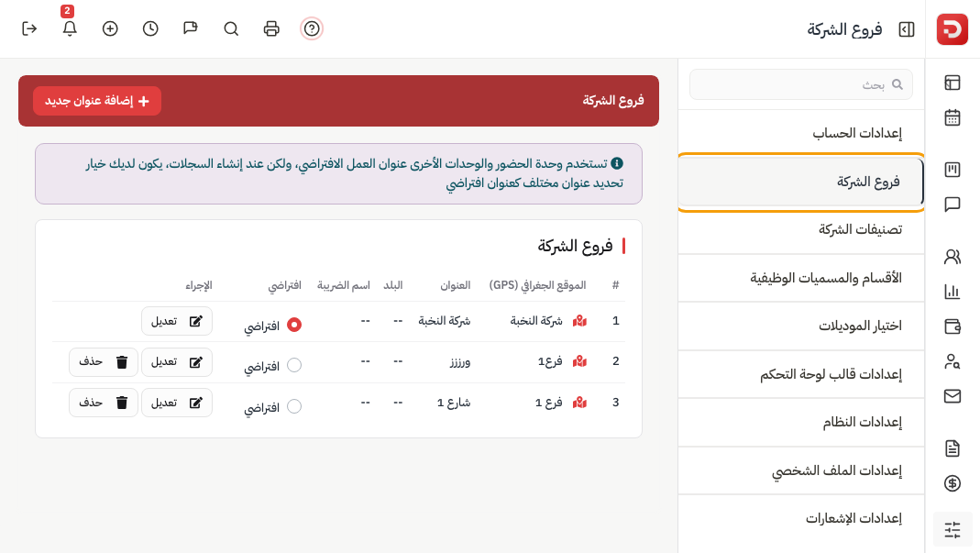
Task: Click the red D app logo
Action: (952, 28)
